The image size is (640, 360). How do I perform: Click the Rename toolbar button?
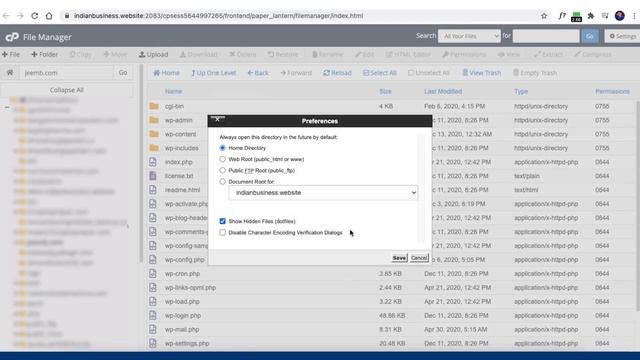[328, 54]
